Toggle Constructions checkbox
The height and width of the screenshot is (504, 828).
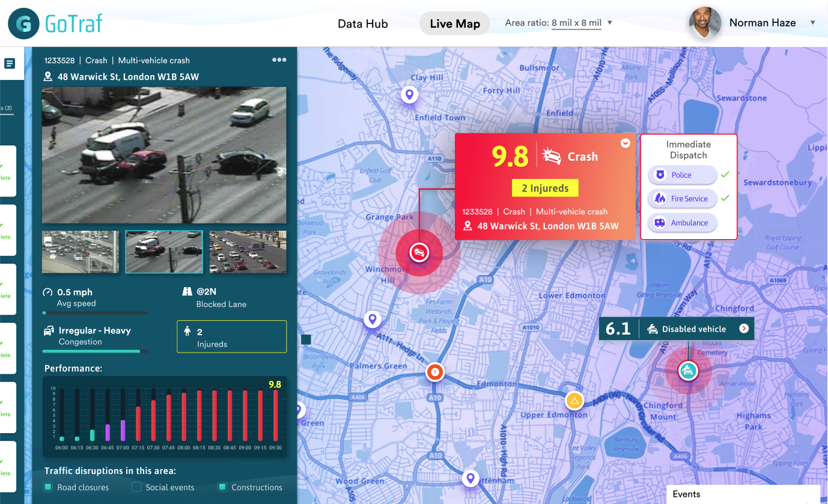coord(222,487)
